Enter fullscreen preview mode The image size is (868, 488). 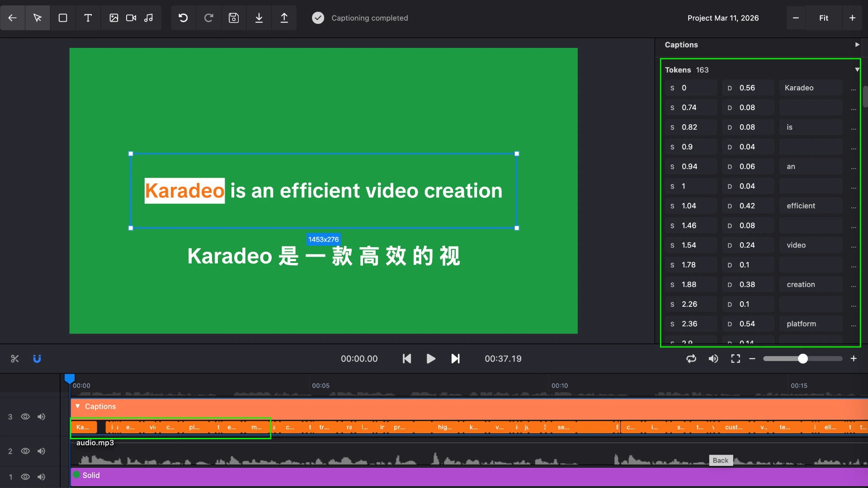pyautogui.click(x=735, y=358)
